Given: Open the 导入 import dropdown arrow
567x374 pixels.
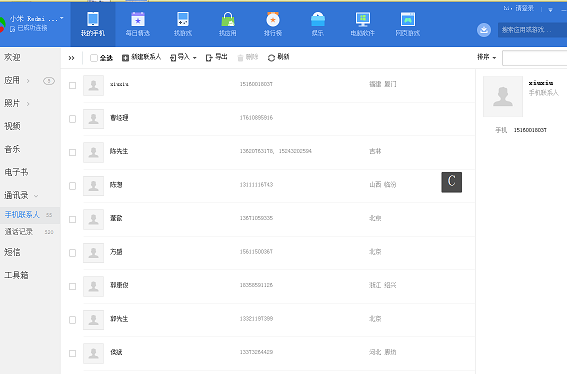Looking at the screenshot, I should click(195, 58).
